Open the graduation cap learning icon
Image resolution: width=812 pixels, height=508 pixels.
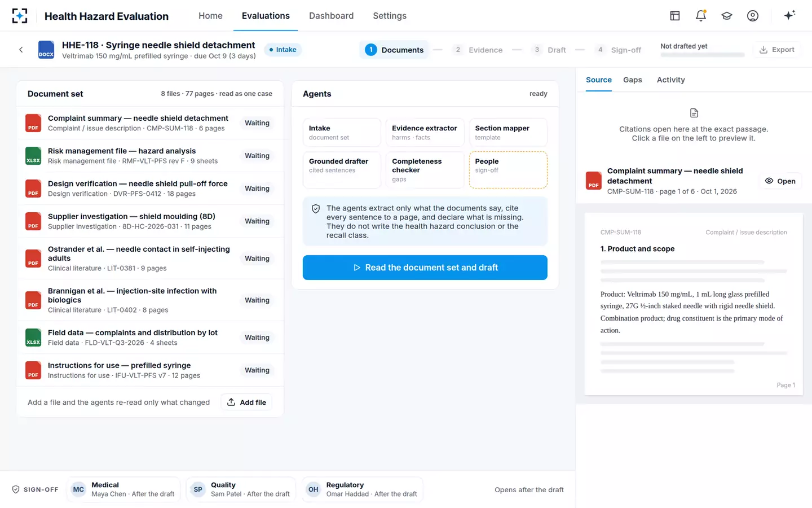click(x=727, y=16)
